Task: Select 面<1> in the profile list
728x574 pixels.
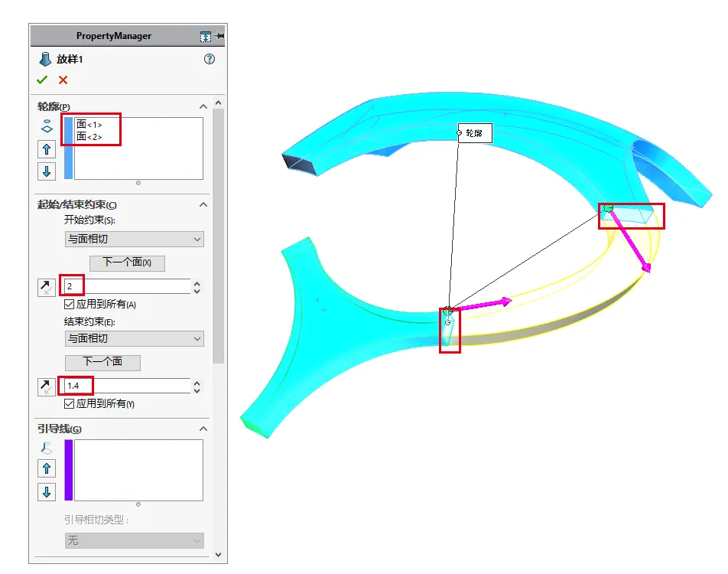Action: tap(89, 125)
